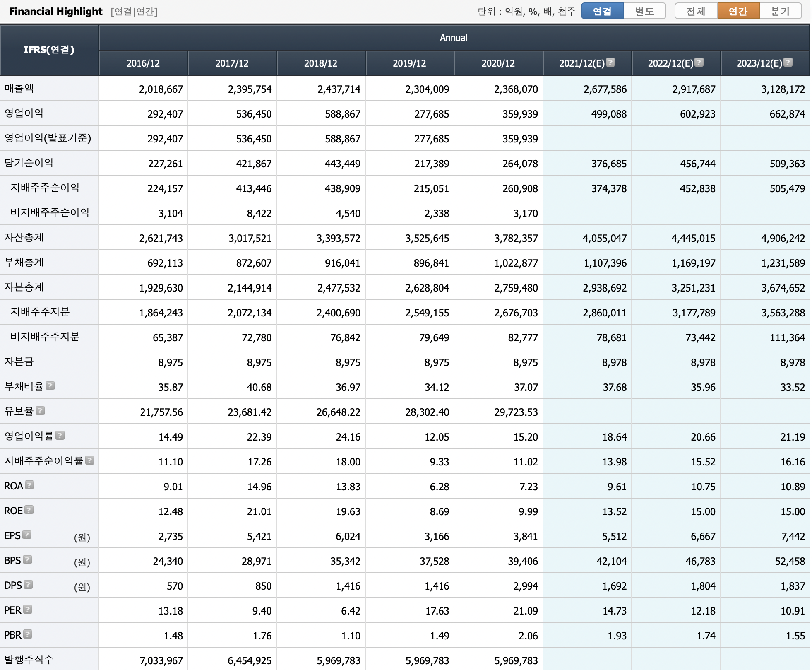Click the PBR help icon
812x670 pixels.
coord(28,634)
